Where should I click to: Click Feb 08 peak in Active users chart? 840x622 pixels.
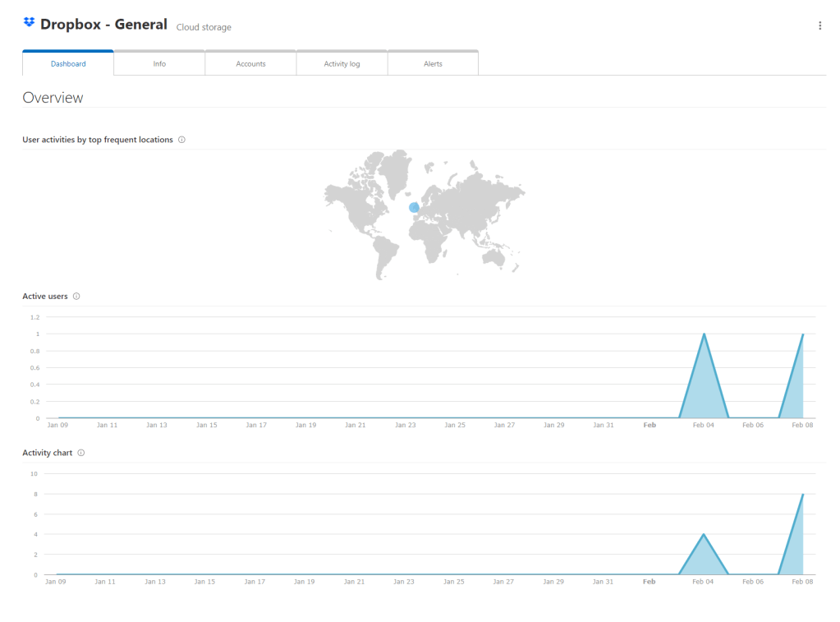802,334
